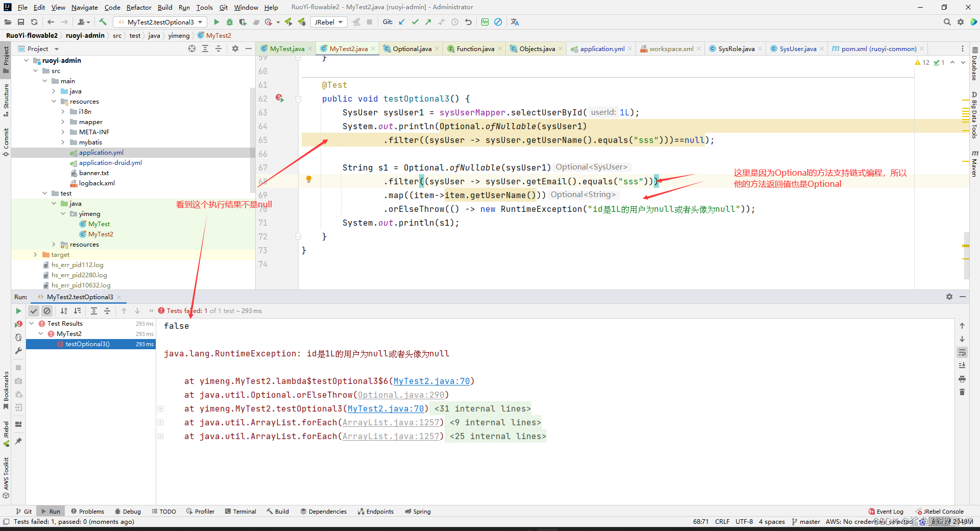This screenshot has width=980, height=531.
Task: Expand the i18n folder
Action: [63, 111]
